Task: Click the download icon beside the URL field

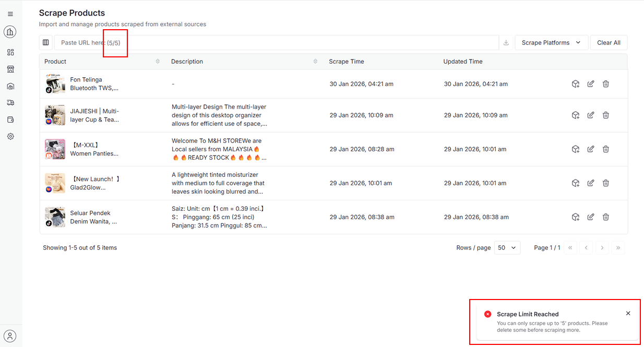Action: [506, 43]
